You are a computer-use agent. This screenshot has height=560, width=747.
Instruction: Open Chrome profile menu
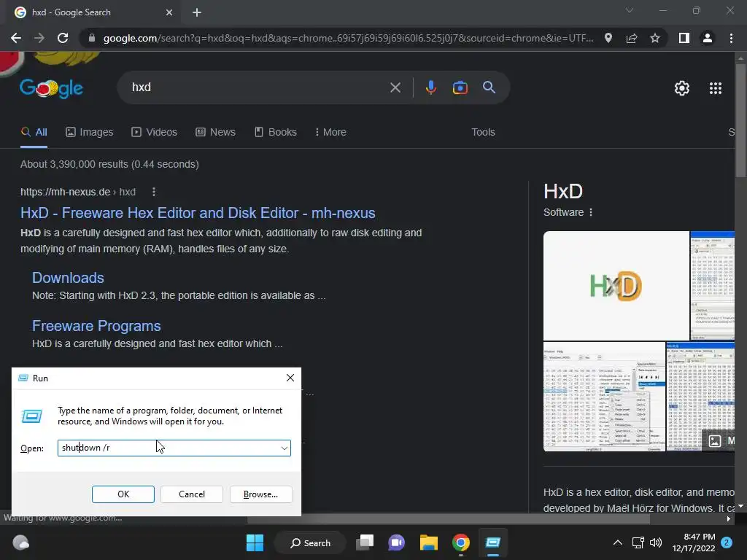[x=708, y=38]
